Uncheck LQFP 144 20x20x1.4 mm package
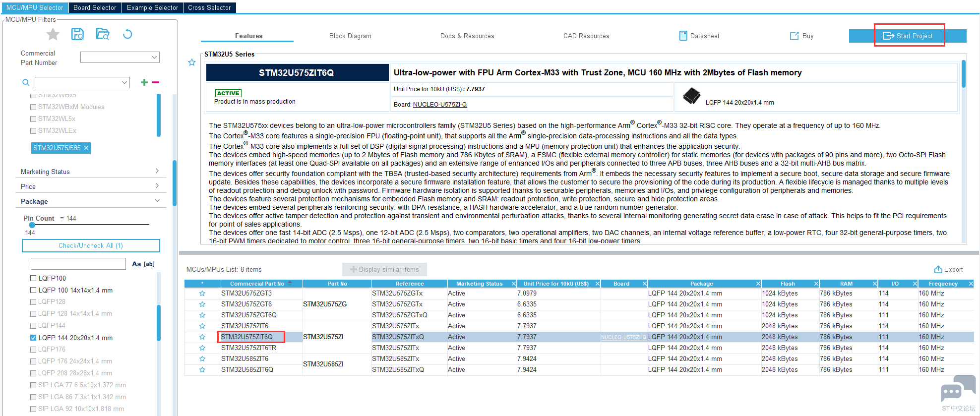 click(33, 338)
